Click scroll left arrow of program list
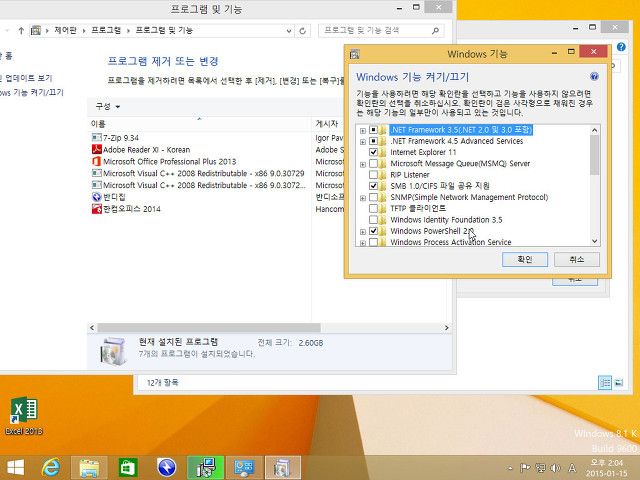 [92, 328]
